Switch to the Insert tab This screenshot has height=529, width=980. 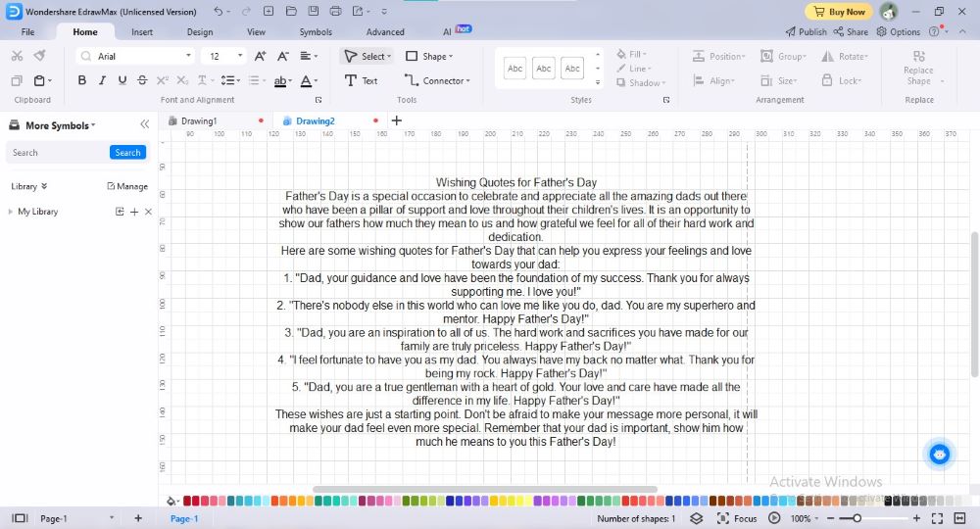[x=142, y=32]
